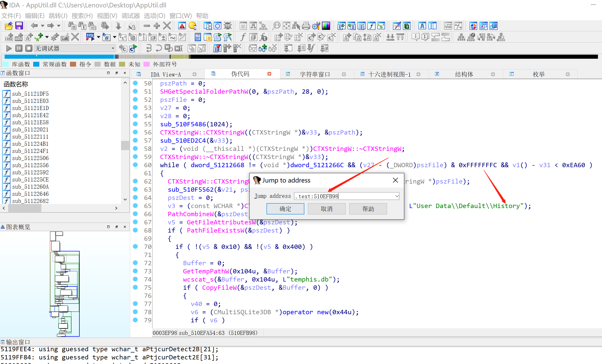
Task: Click the graph overview thumbnail
Action: pos(65,284)
